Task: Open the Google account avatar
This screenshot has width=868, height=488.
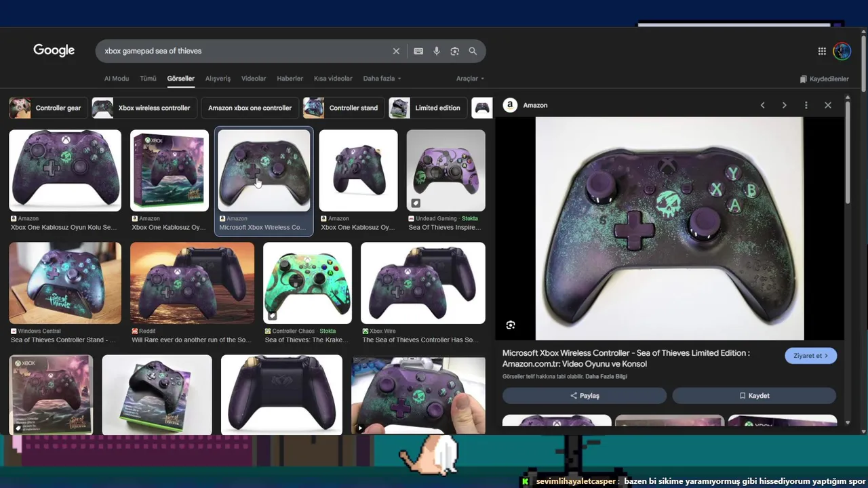Action: click(x=842, y=51)
